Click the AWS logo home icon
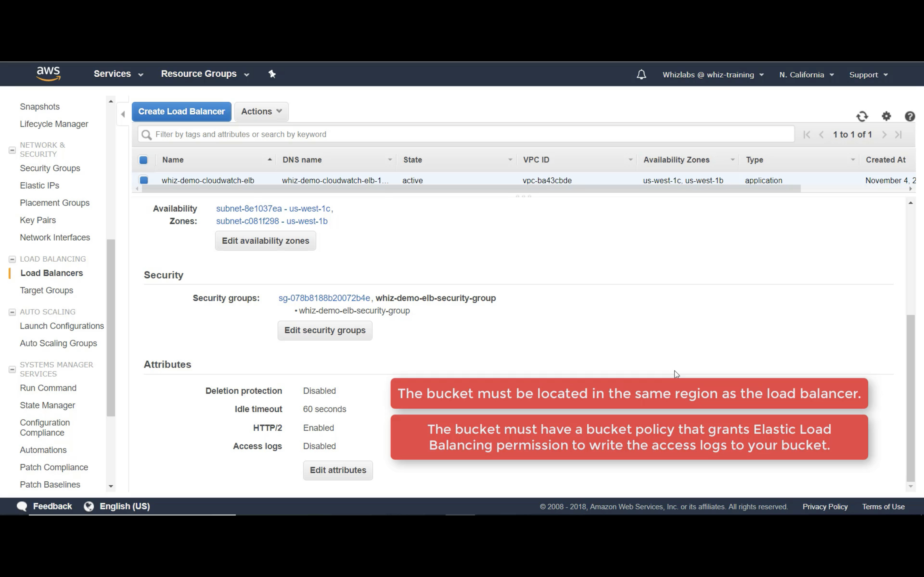 coord(48,74)
